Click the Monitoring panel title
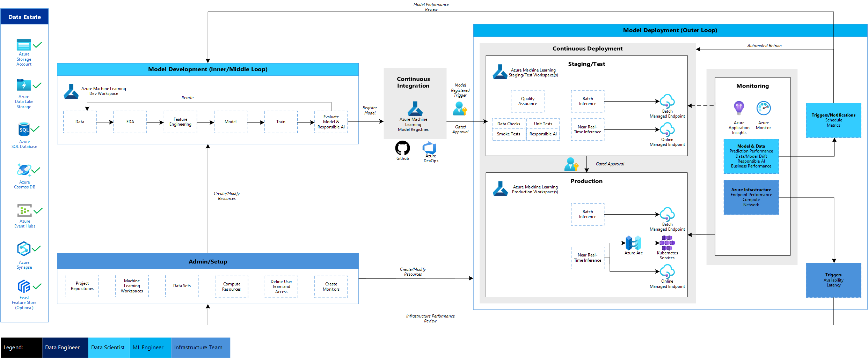Screen dimensions: 868x358 pos(752,86)
